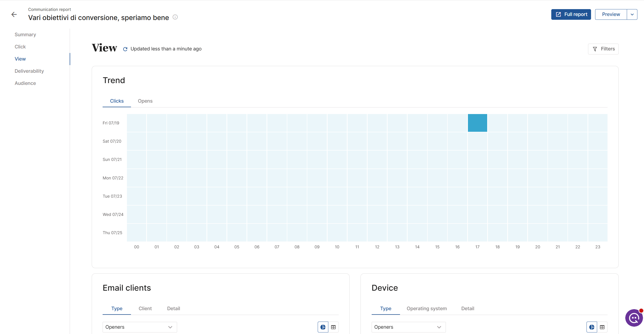Open the Filters button
Screen dimensions: 644x334
tap(603, 49)
